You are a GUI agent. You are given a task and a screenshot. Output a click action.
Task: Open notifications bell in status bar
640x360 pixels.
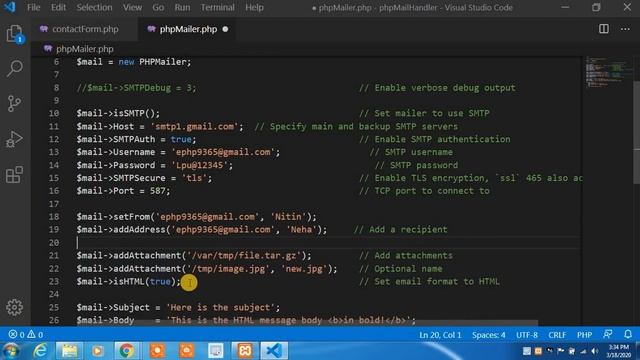pos(628,334)
